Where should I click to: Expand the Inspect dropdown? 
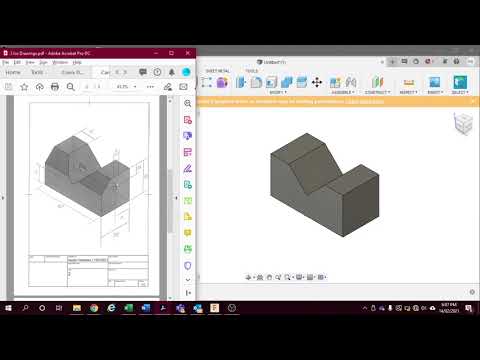(x=409, y=92)
